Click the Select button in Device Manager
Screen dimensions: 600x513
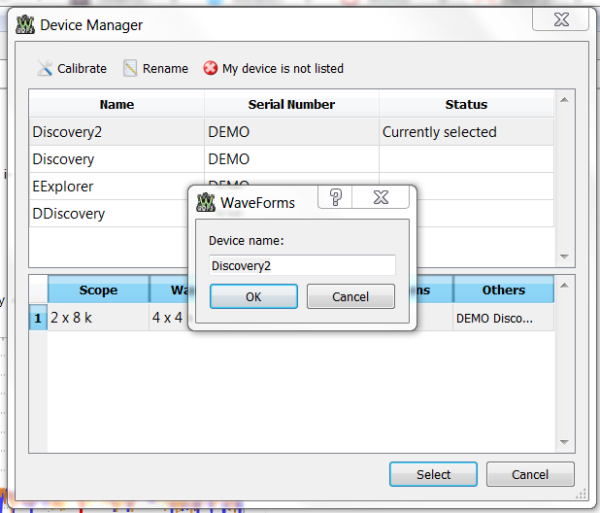coord(433,474)
